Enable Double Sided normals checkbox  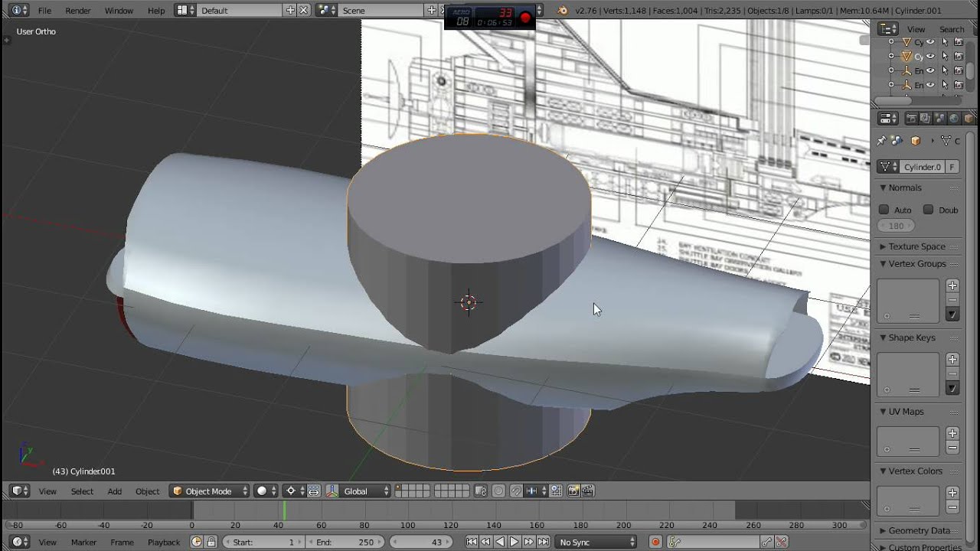pos(929,210)
